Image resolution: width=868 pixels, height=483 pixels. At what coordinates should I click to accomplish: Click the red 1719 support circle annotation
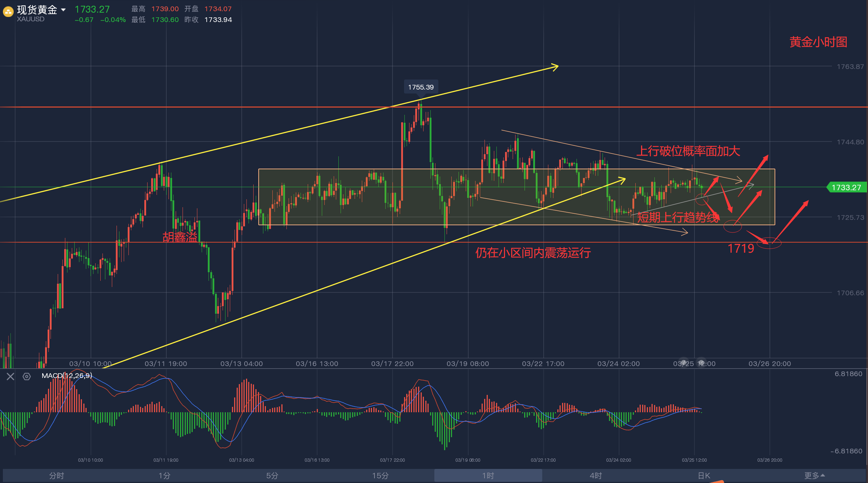coord(769,243)
